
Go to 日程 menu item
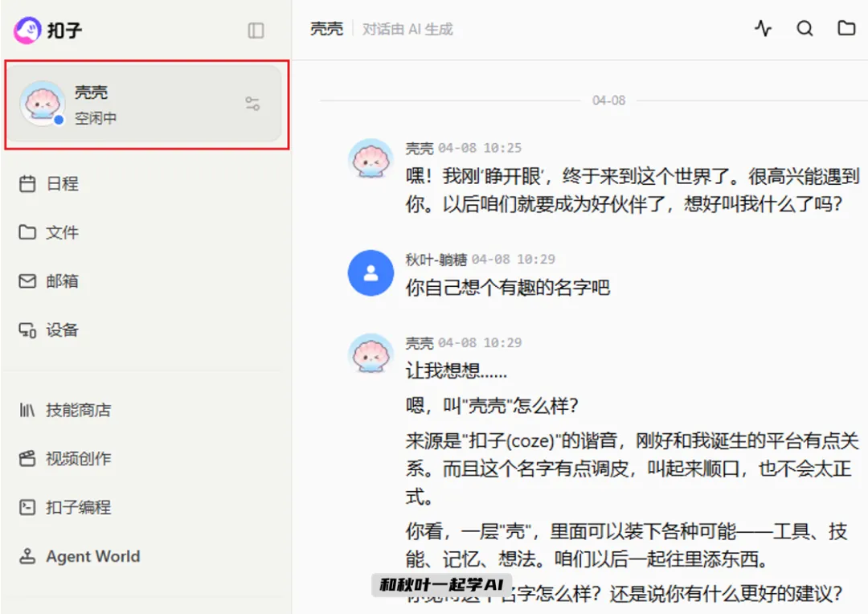(x=63, y=184)
